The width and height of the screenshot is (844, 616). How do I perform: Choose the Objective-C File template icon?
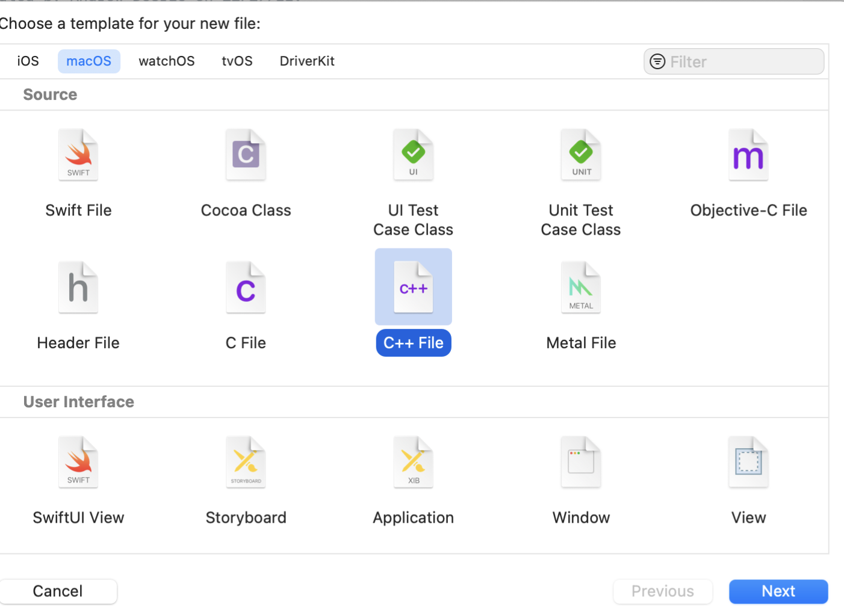pos(748,155)
